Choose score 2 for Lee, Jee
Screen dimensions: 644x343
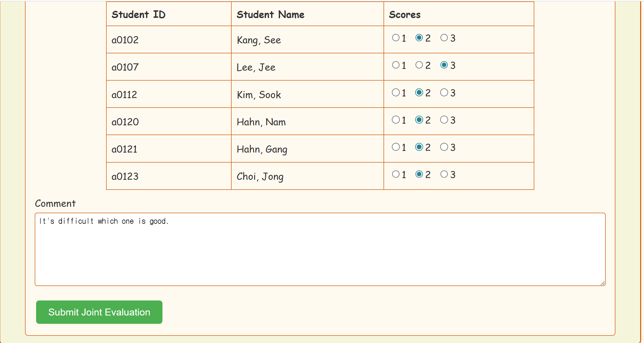pyautogui.click(x=419, y=65)
